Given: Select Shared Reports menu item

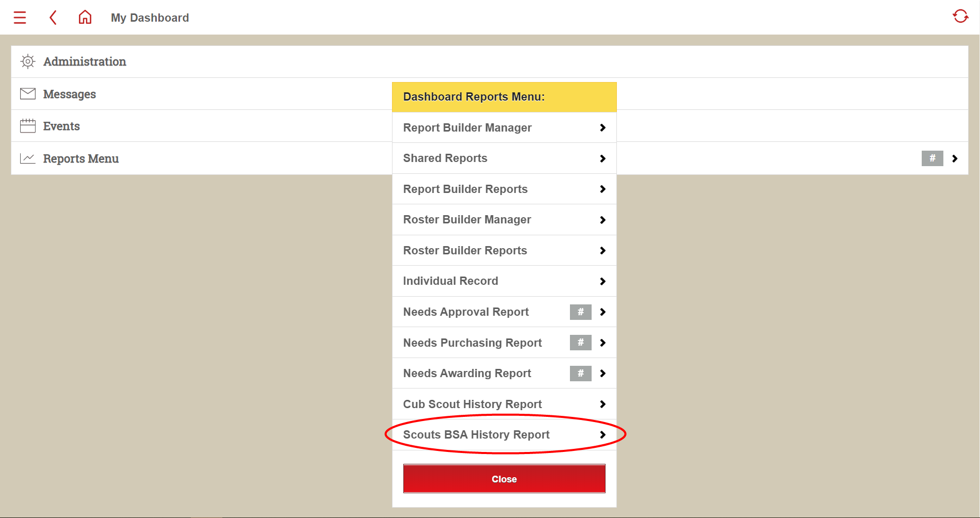Looking at the screenshot, I should 504,158.
